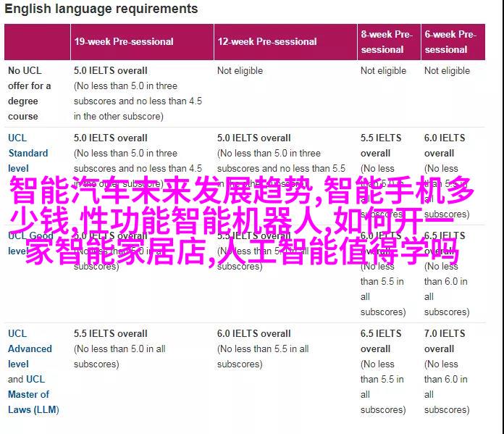Select the No UCL offer for a degree course cell

point(29,93)
